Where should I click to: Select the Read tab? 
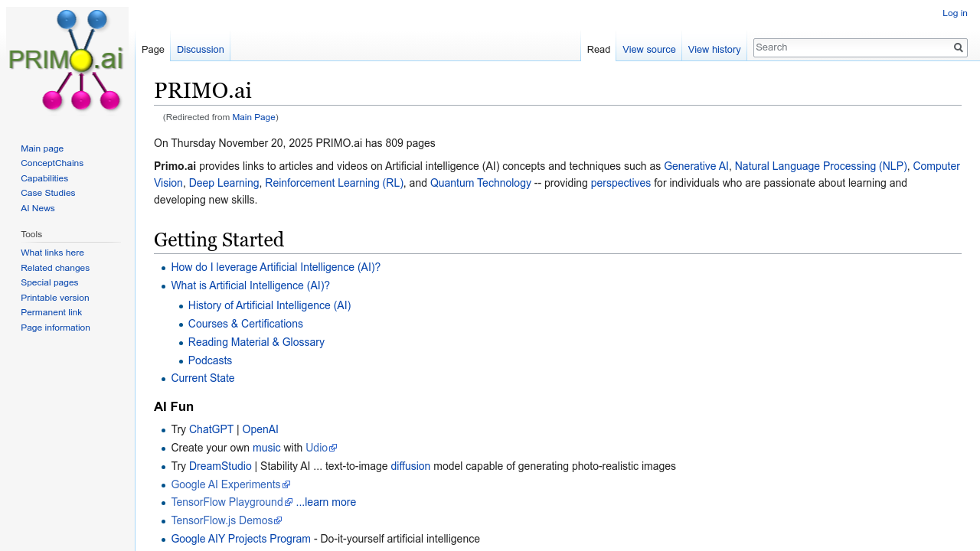click(598, 49)
